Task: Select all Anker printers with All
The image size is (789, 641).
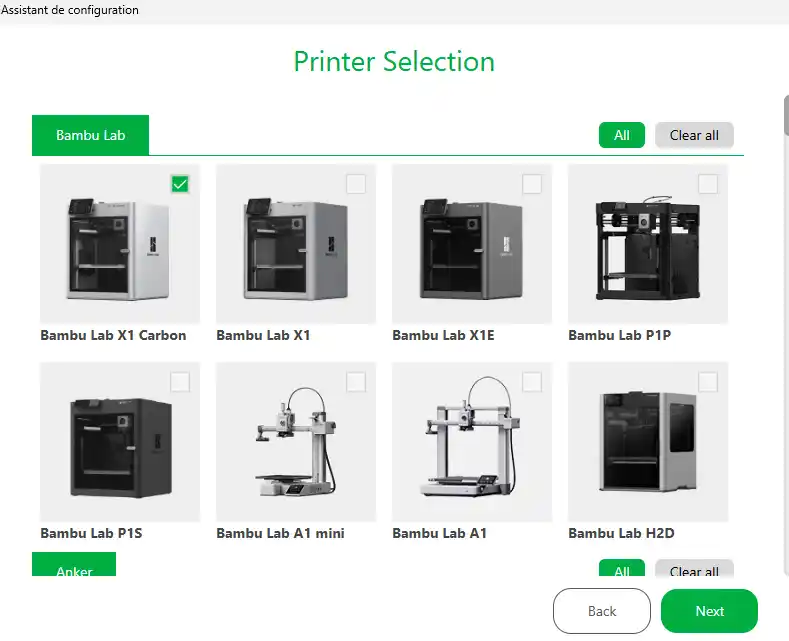Action: tap(621, 569)
